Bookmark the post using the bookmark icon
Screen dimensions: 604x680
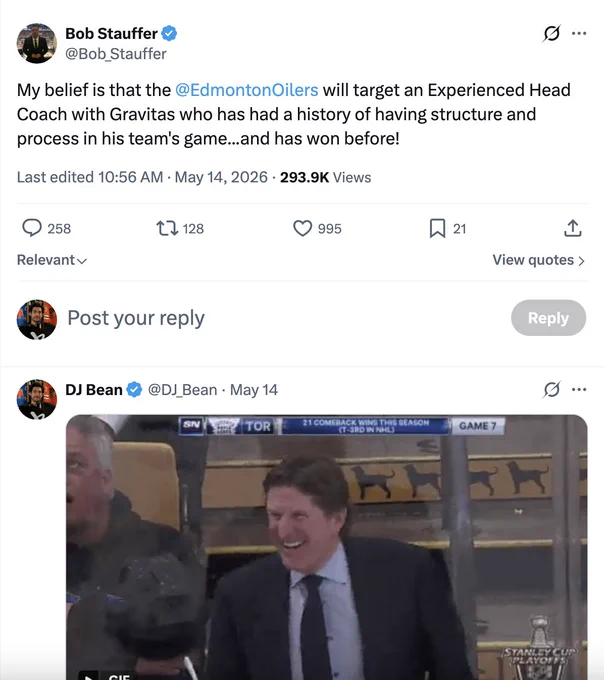point(437,228)
